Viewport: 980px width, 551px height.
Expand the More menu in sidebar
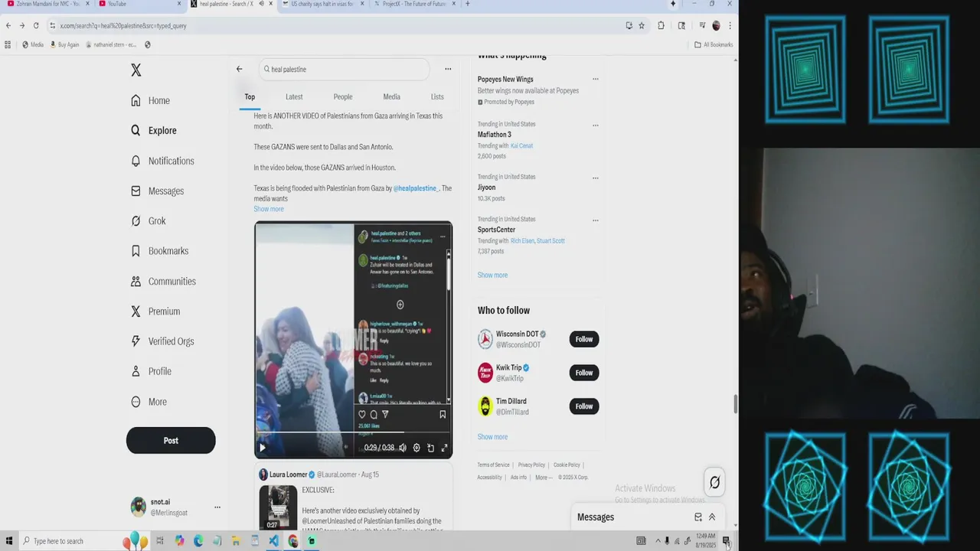point(148,402)
